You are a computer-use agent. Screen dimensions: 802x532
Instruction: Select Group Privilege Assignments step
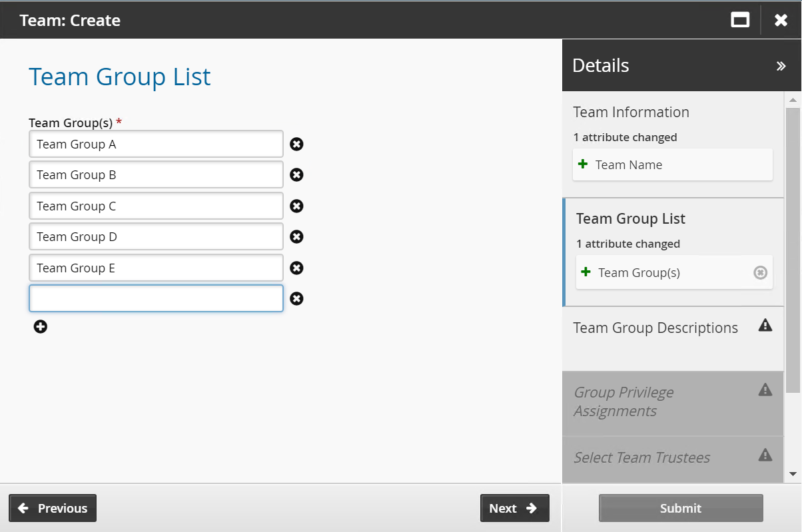coord(623,401)
